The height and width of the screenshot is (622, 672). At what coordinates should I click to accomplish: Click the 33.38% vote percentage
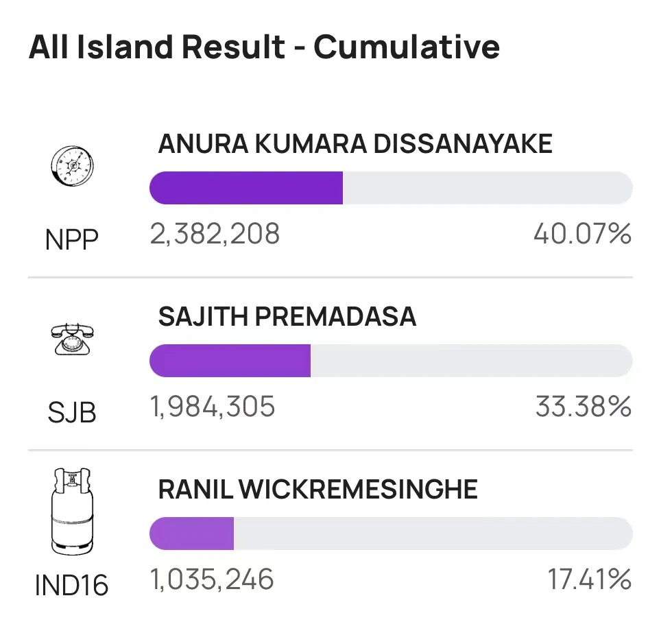click(x=583, y=407)
